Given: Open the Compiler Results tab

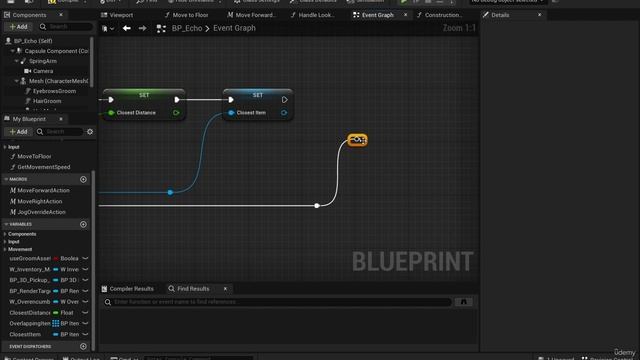Looking at the screenshot, I should pyautogui.click(x=128, y=289).
